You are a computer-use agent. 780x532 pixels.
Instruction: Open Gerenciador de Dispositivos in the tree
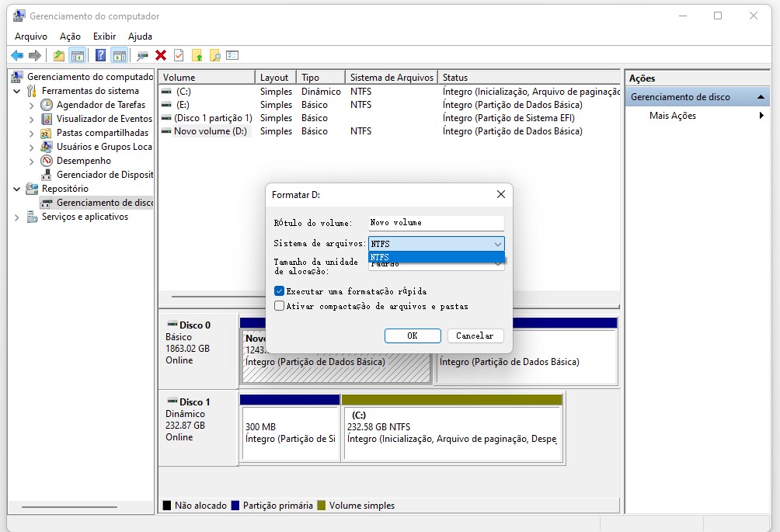[x=103, y=175]
